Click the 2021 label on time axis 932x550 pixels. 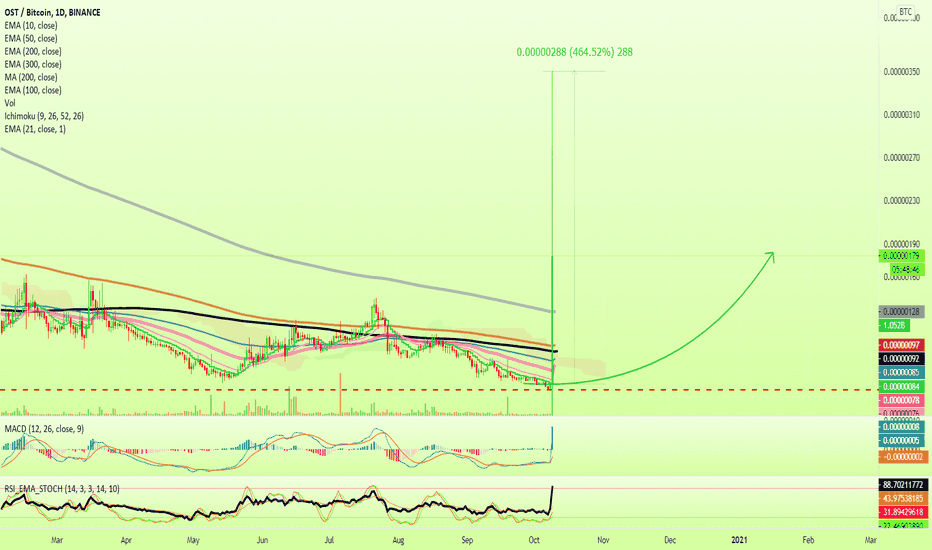(x=739, y=540)
